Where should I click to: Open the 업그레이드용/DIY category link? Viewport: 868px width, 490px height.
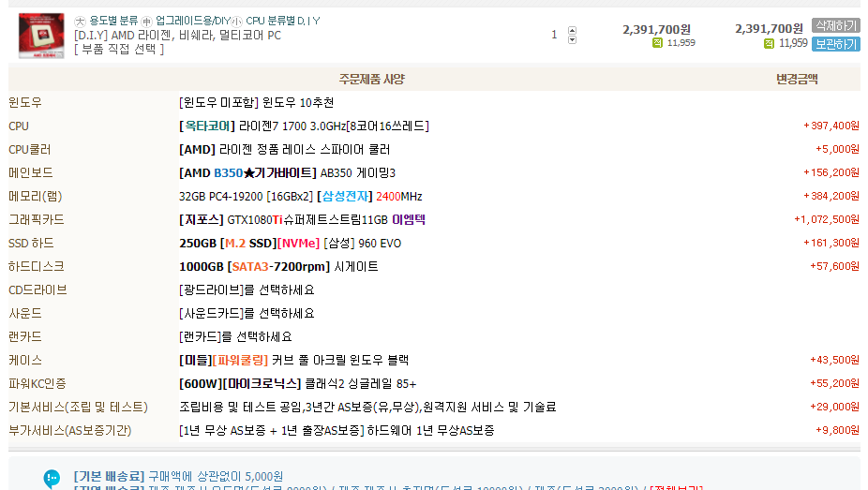tap(193, 21)
